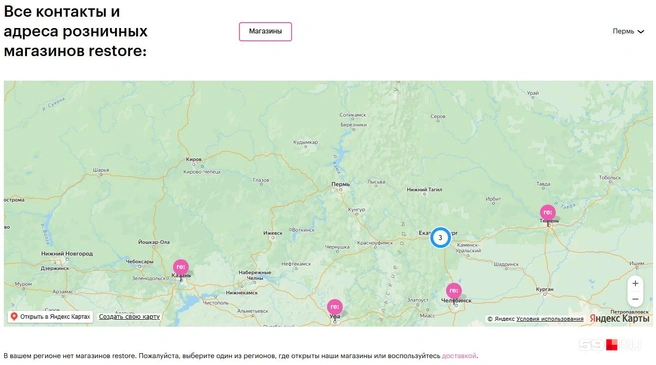Image resolution: width=656 pixels, height=365 pixels.
Task: Open the map in Яндекс Картах
Action: point(51,316)
